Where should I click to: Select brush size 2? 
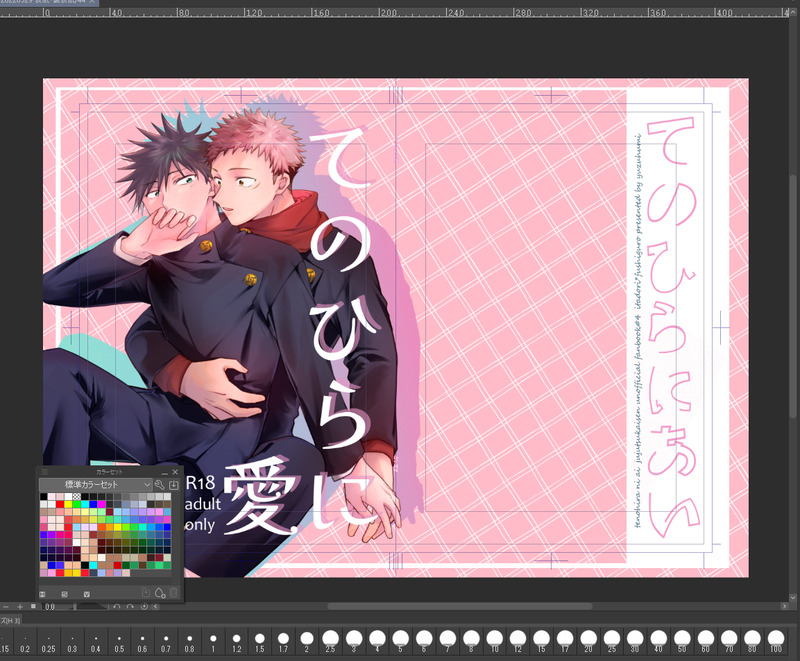307,642
